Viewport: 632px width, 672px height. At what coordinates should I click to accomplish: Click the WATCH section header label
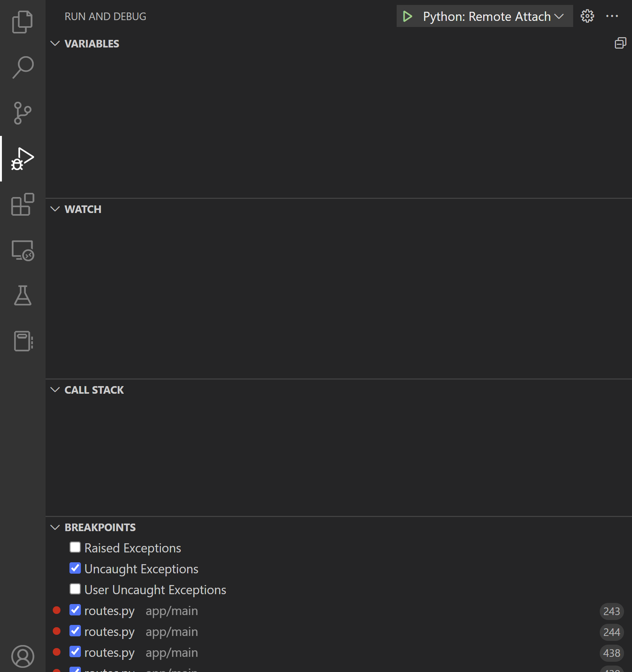pyautogui.click(x=83, y=210)
